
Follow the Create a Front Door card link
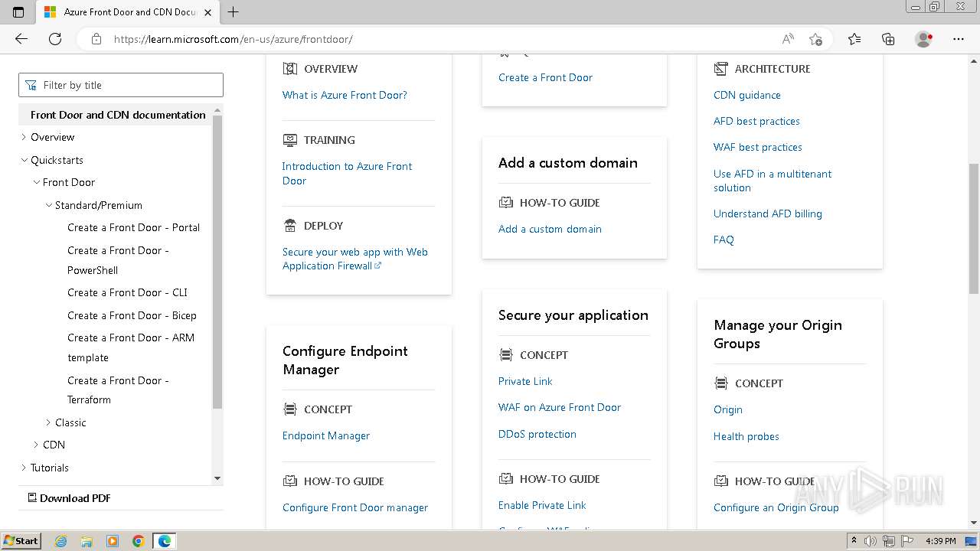click(x=545, y=77)
